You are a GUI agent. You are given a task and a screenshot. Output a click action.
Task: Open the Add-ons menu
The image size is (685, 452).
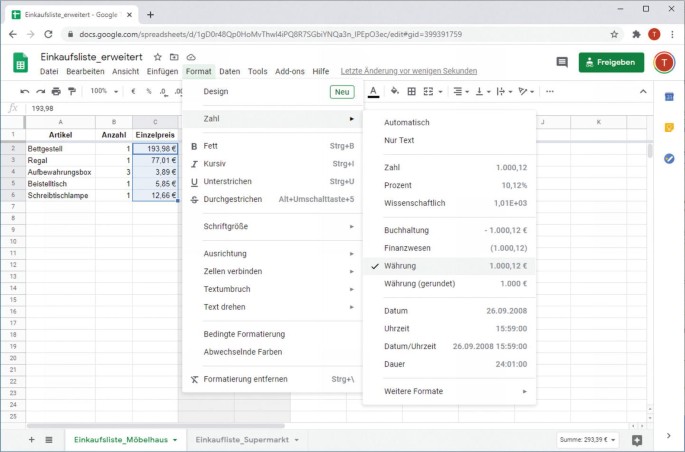(290, 71)
